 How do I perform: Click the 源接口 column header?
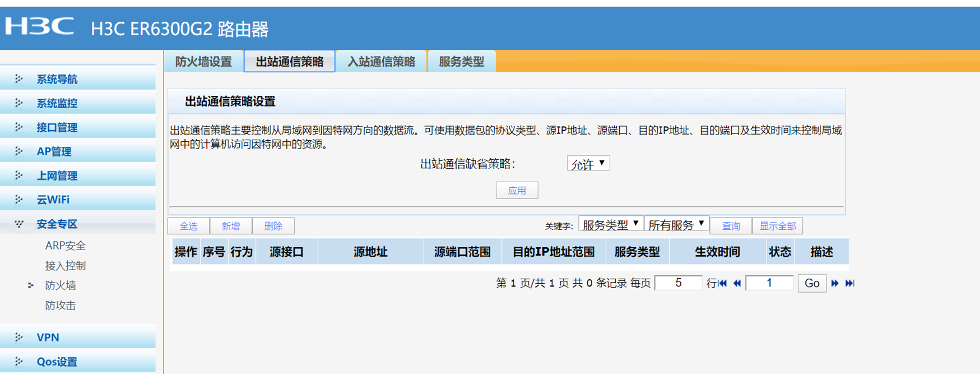click(287, 252)
